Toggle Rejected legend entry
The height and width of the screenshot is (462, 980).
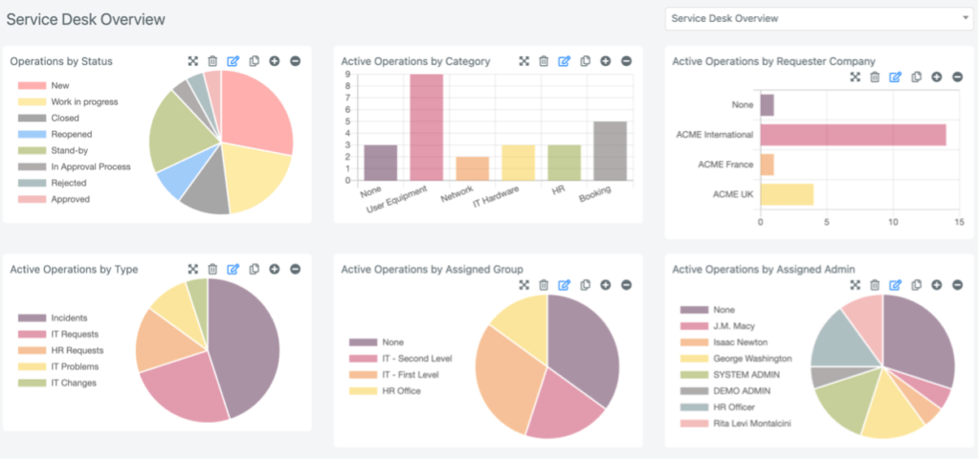[x=52, y=183]
